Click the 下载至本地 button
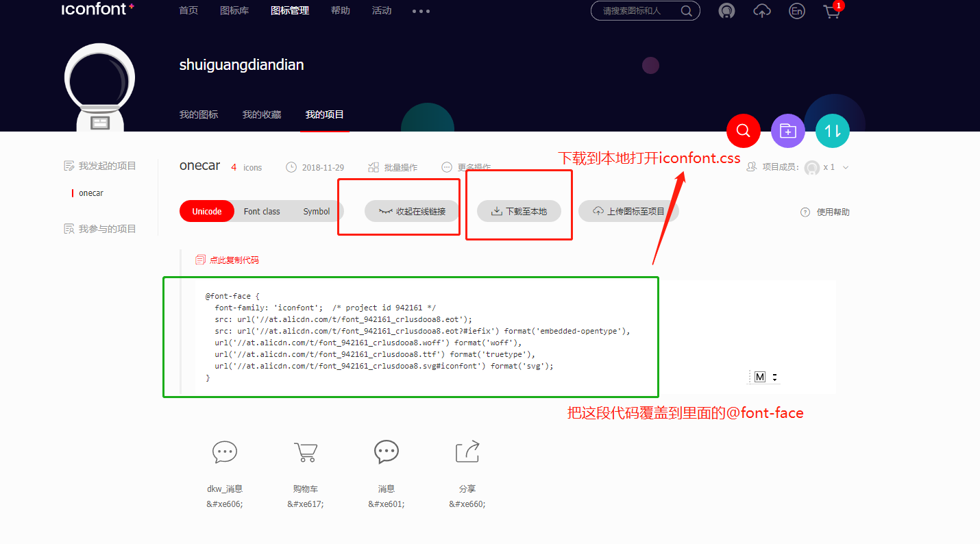980x544 pixels. click(519, 211)
